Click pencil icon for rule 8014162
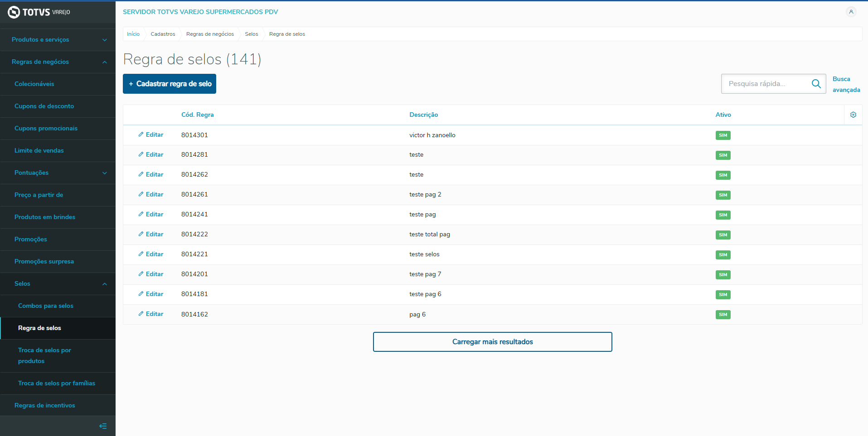Screen dimensions: 868x436 click(141, 314)
